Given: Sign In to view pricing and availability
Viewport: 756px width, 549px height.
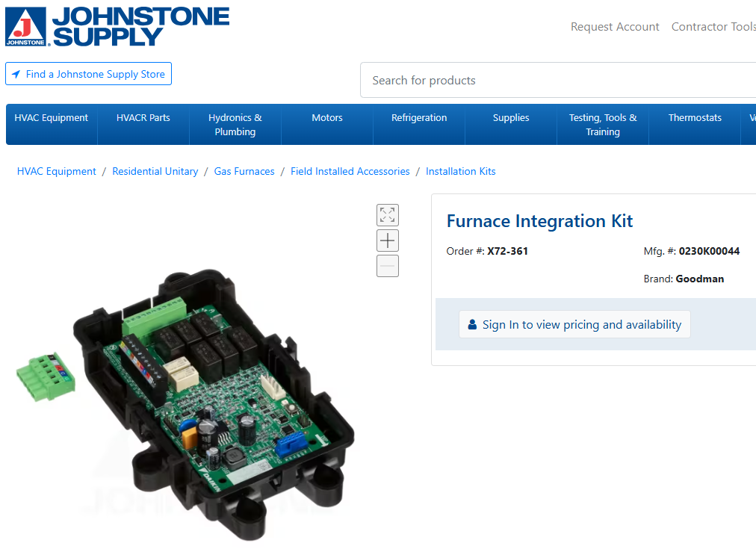Looking at the screenshot, I should [x=574, y=324].
